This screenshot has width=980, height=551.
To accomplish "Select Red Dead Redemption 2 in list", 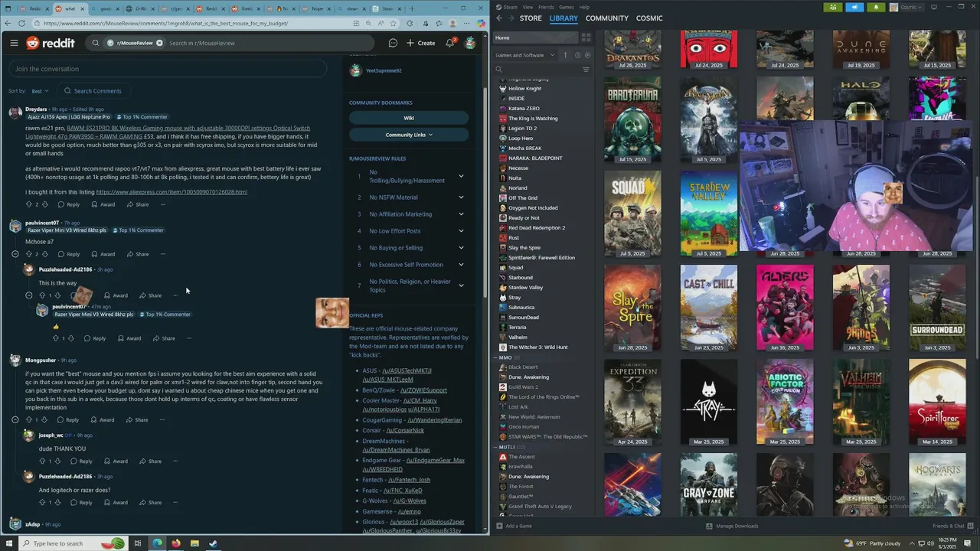I will 537,227.
